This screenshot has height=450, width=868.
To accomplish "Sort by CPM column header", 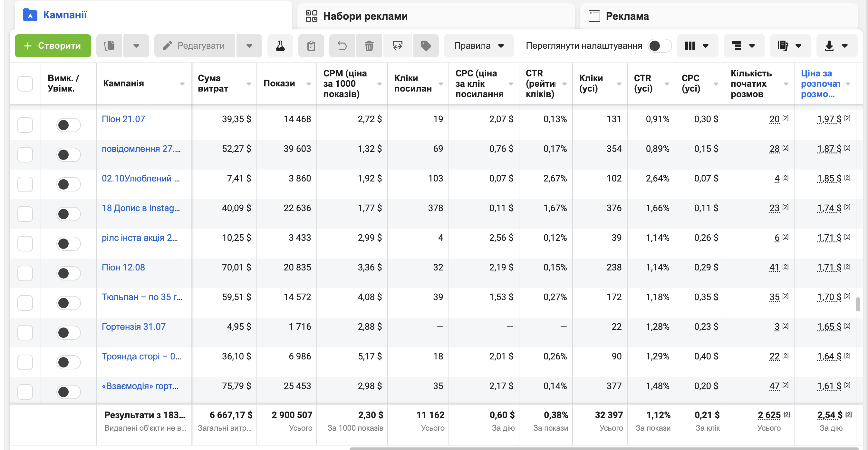I will click(345, 83).
